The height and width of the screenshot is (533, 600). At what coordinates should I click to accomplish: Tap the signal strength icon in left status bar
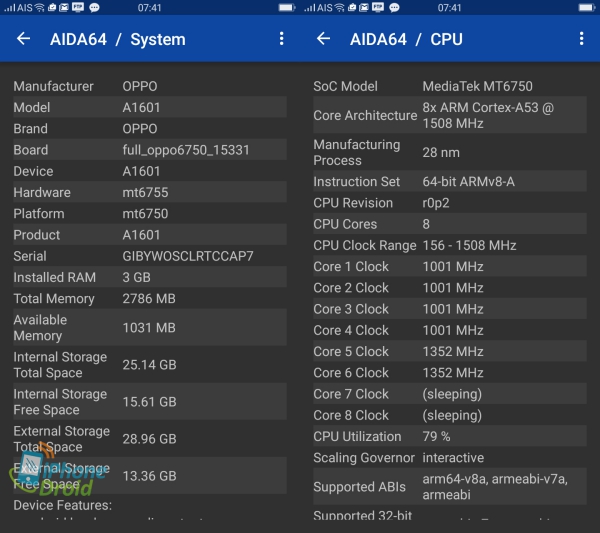coord(9,8)
